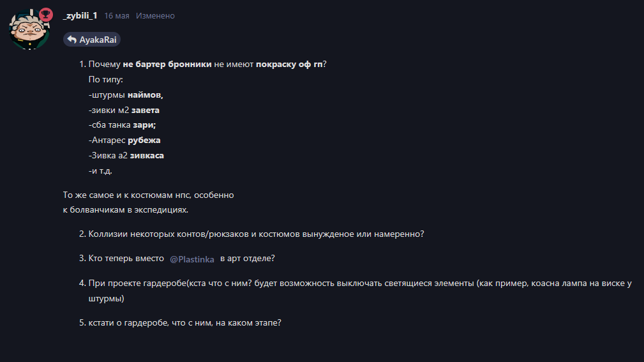Click the bold word "завета"
Screen dimensions: 644x362
click(x=146, y=110)
